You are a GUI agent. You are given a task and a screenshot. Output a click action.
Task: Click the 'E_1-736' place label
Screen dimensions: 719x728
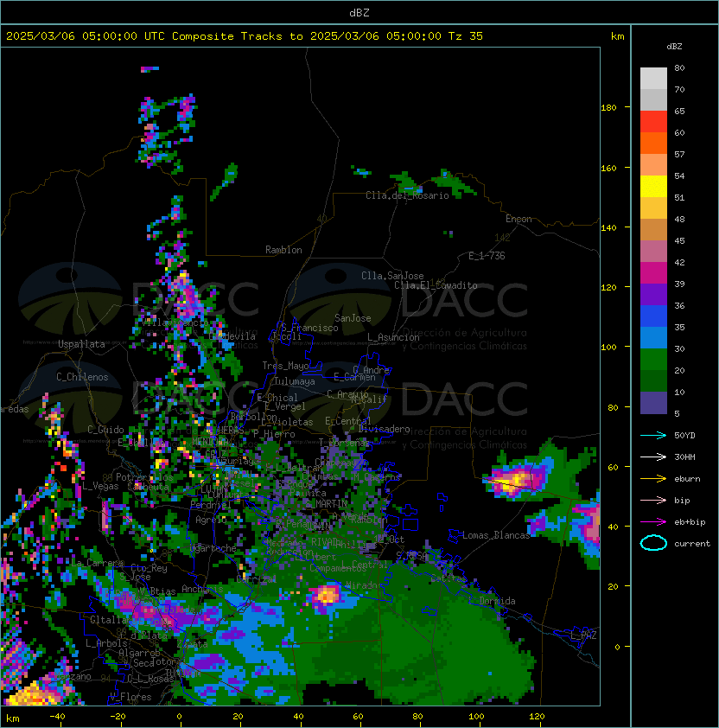pos(487,256)
